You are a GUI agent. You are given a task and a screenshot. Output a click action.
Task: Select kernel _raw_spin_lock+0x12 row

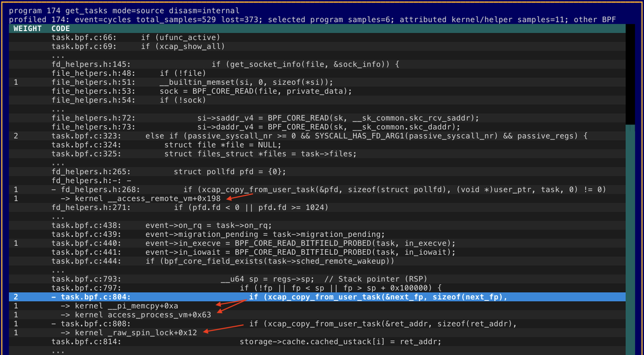pos(317,333)
